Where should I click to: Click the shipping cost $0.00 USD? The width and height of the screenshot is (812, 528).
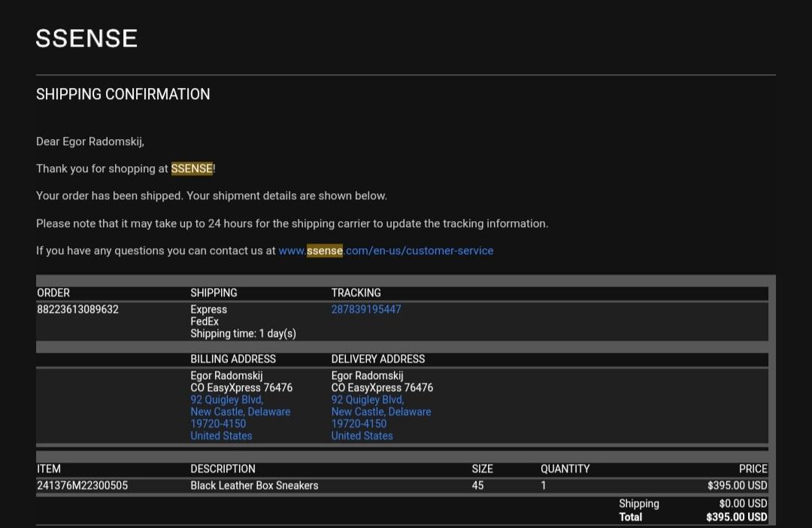pos(743,503)
